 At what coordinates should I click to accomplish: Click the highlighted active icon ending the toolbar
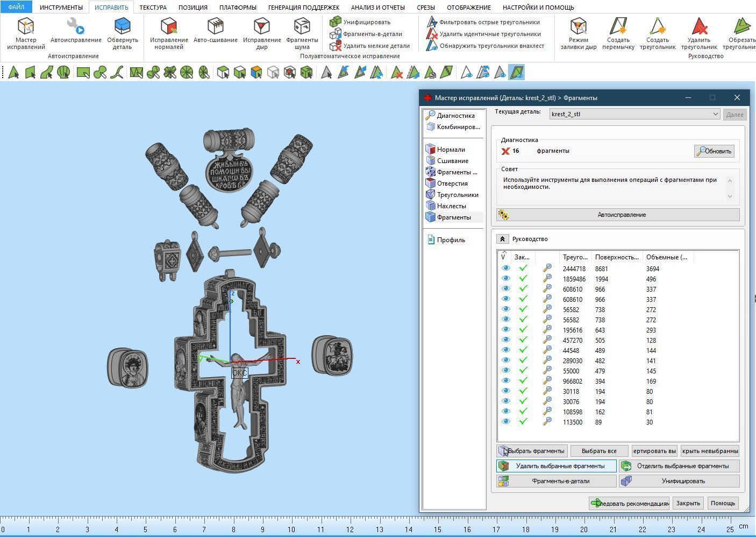(517, 72)
